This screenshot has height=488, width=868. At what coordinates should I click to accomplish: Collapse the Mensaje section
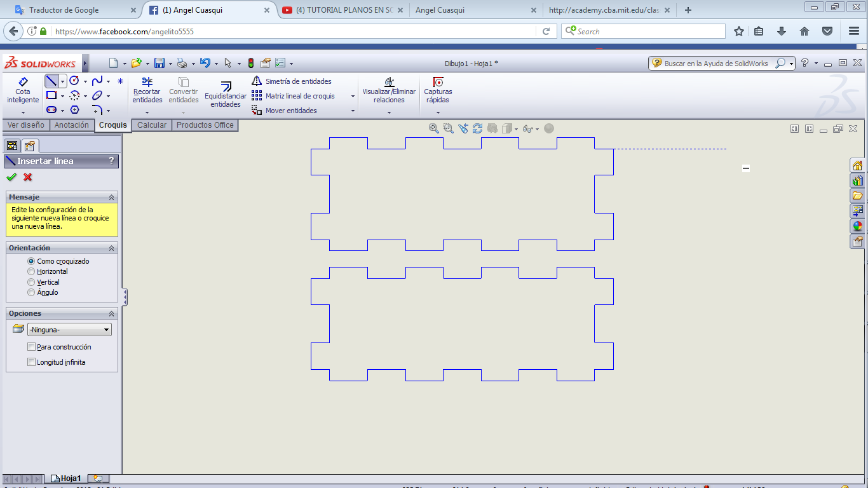[x=112, y=198]
